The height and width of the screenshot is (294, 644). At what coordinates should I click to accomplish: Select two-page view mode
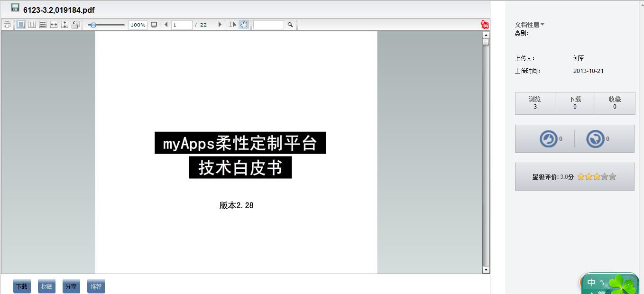[32, 25]
